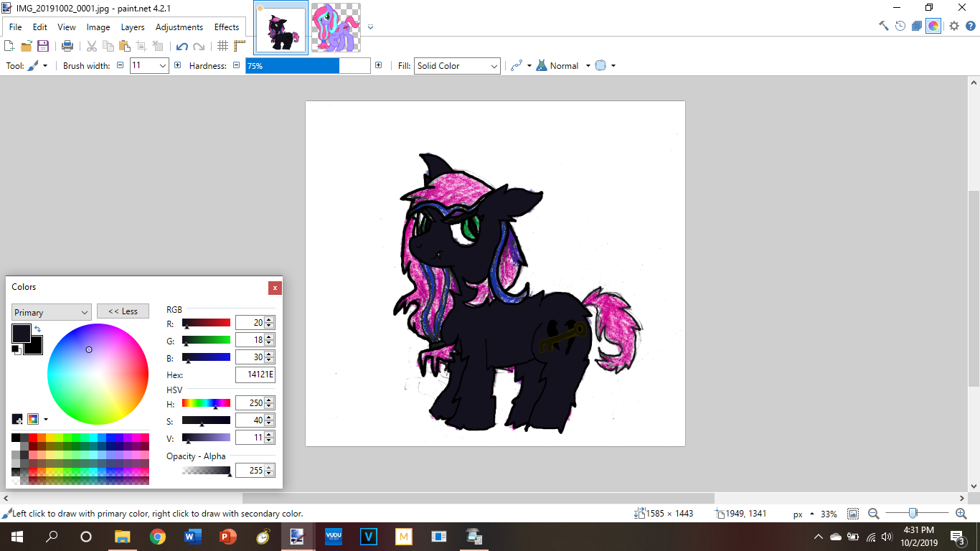Click the add color to palette icon
Viewport: 980px width, 551px height.
[17, 419]
